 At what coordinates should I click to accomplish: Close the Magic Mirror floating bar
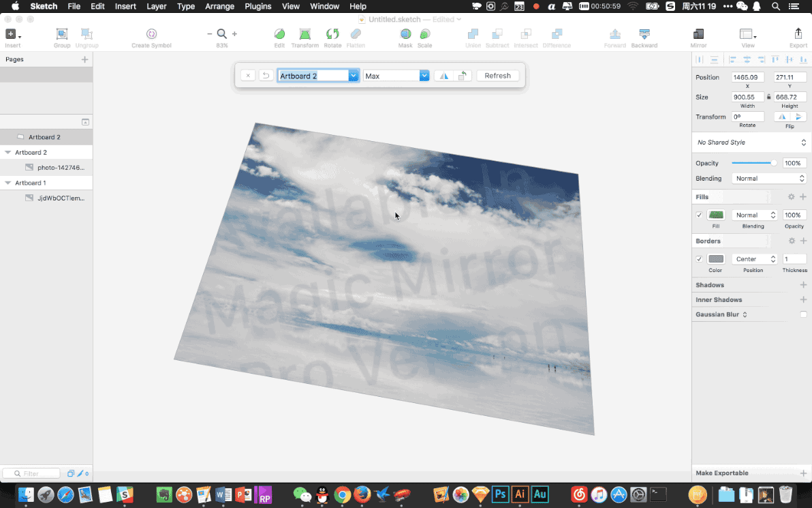point(248,76)
